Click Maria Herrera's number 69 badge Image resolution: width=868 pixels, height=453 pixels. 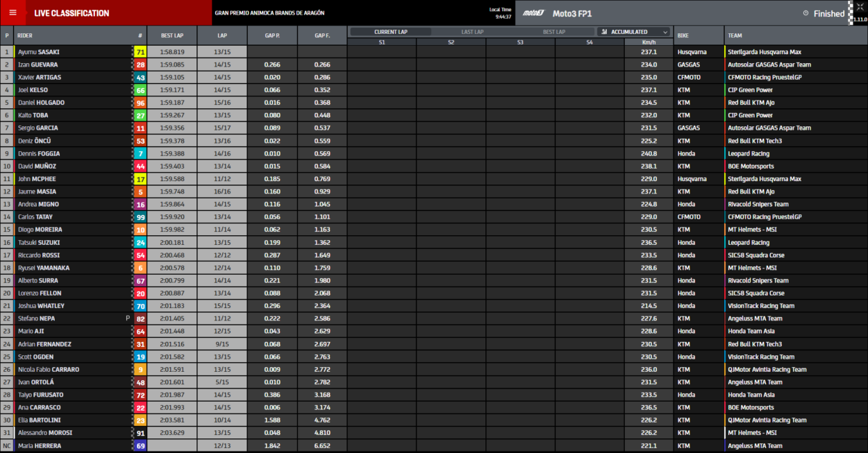pos(140,445)
